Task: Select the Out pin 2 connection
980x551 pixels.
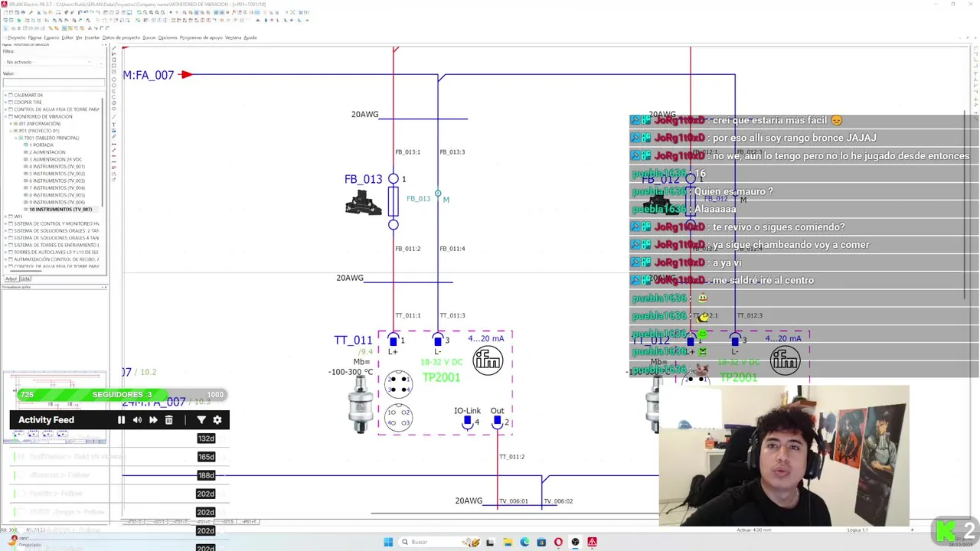Action: click(498, 421)
